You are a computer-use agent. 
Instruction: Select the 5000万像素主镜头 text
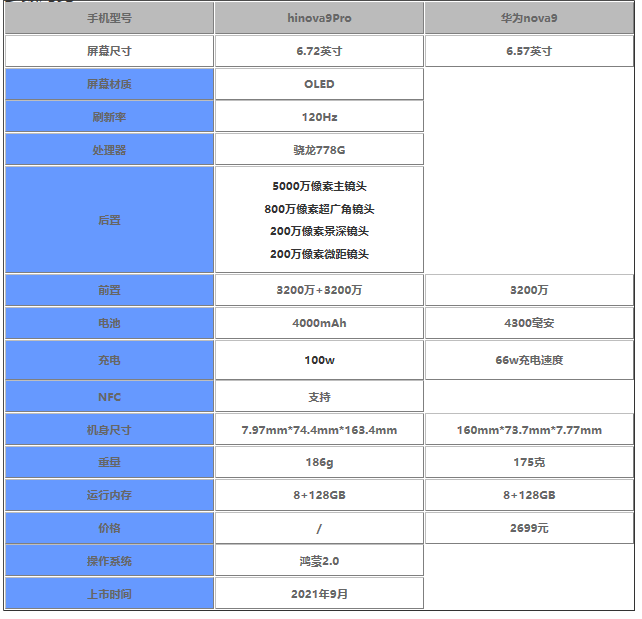(319, 186)
